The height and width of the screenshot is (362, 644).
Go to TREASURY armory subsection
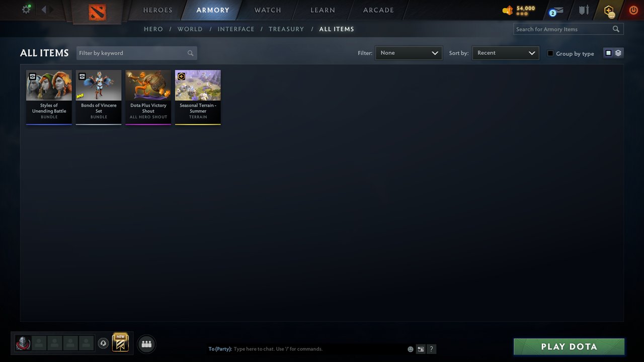point(286,29)
